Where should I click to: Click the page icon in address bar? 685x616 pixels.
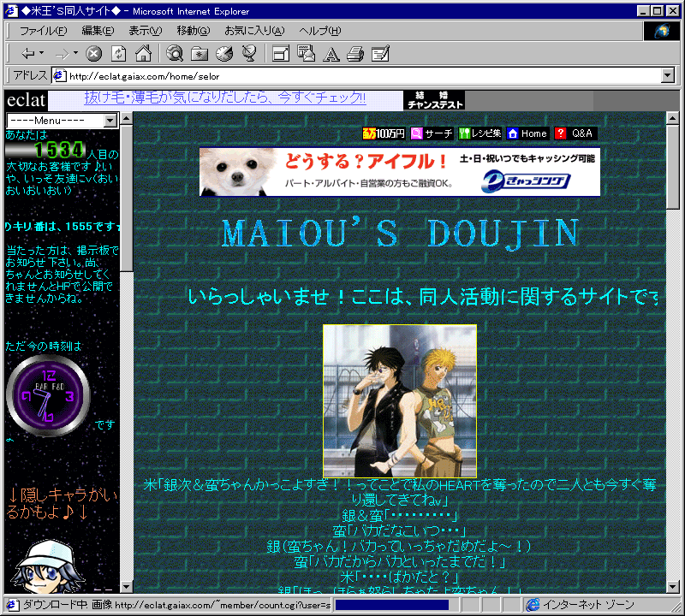pyautogui.click(x=58, y=76)
